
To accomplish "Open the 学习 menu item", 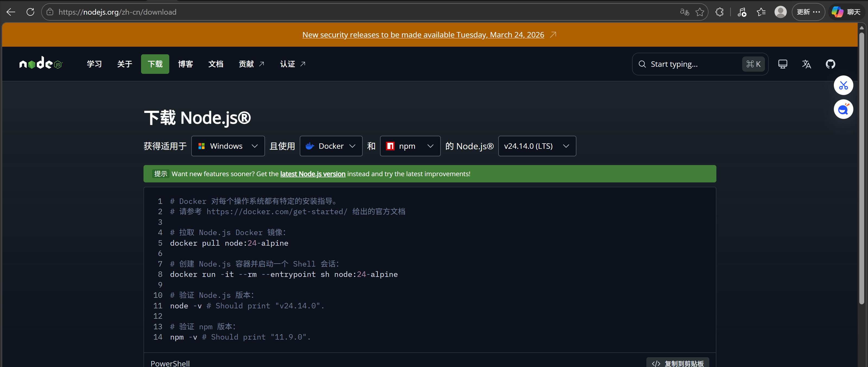I will [x=94, y=64].
